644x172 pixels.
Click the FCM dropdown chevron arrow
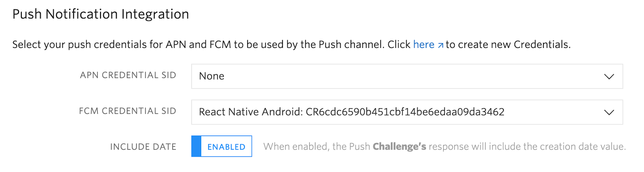(609, 112)
